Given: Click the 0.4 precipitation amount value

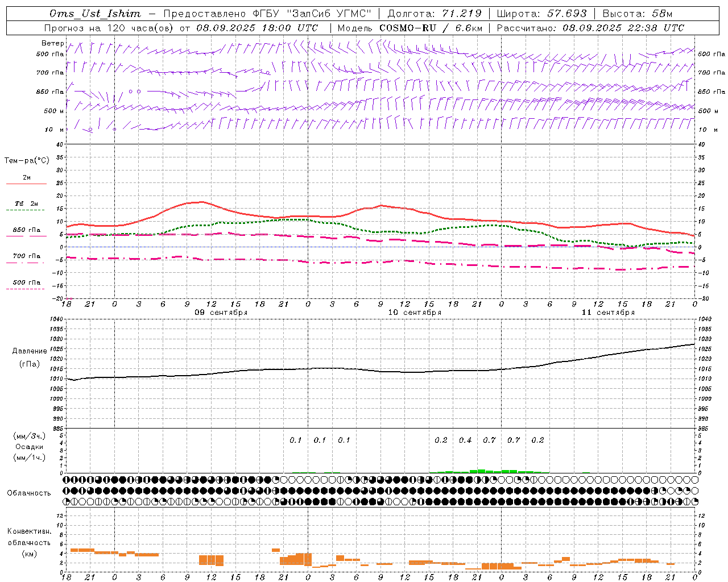Looking at the screenshot, I should 465,440.
